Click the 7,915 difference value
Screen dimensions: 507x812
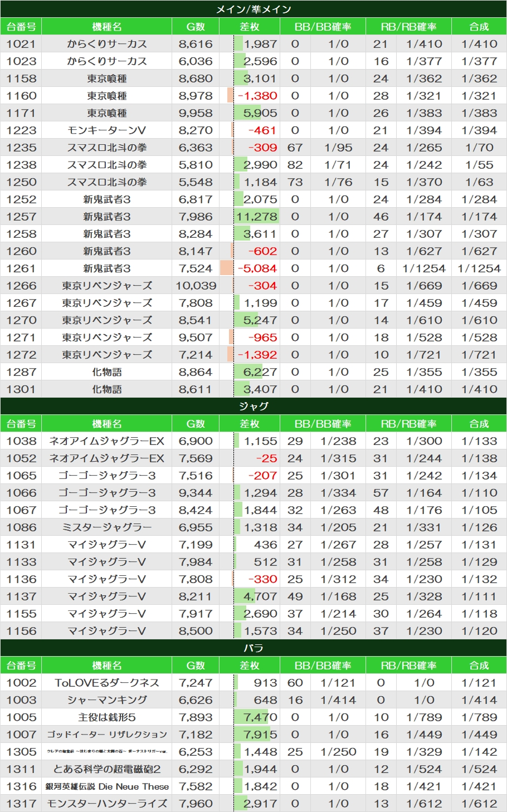pos(260,735)
